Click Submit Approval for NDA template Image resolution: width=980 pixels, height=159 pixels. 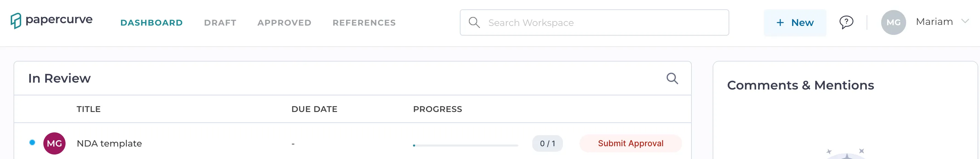(630, 143)
